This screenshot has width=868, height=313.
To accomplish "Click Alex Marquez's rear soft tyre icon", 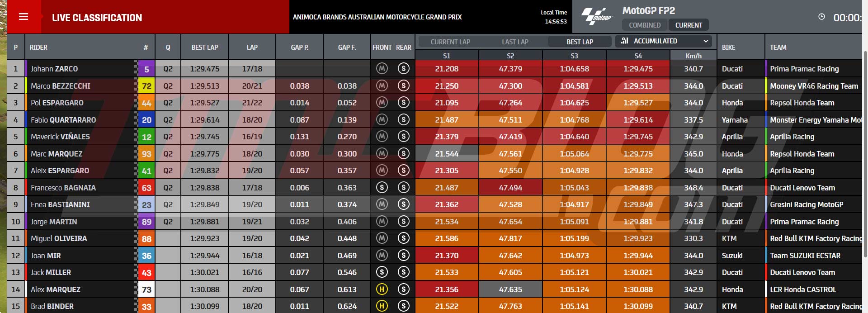I will click(404, 289).
